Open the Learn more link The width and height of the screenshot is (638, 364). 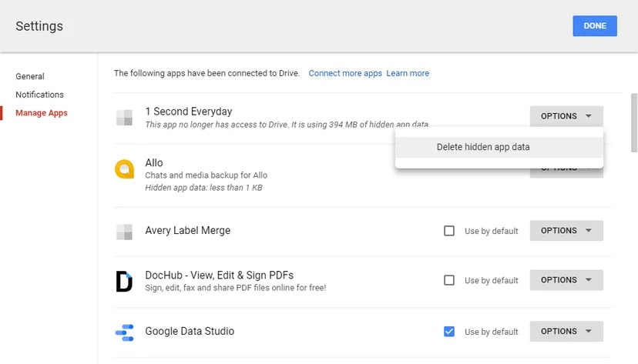408,73
